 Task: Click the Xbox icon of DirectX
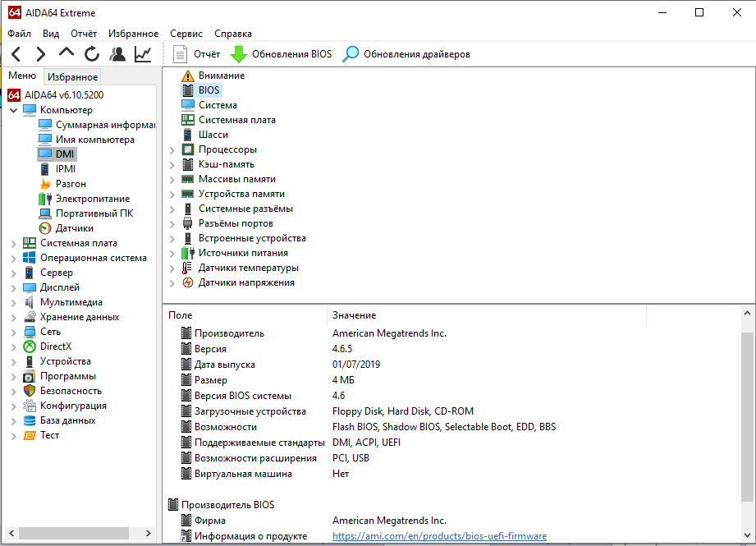coord(30,346)
